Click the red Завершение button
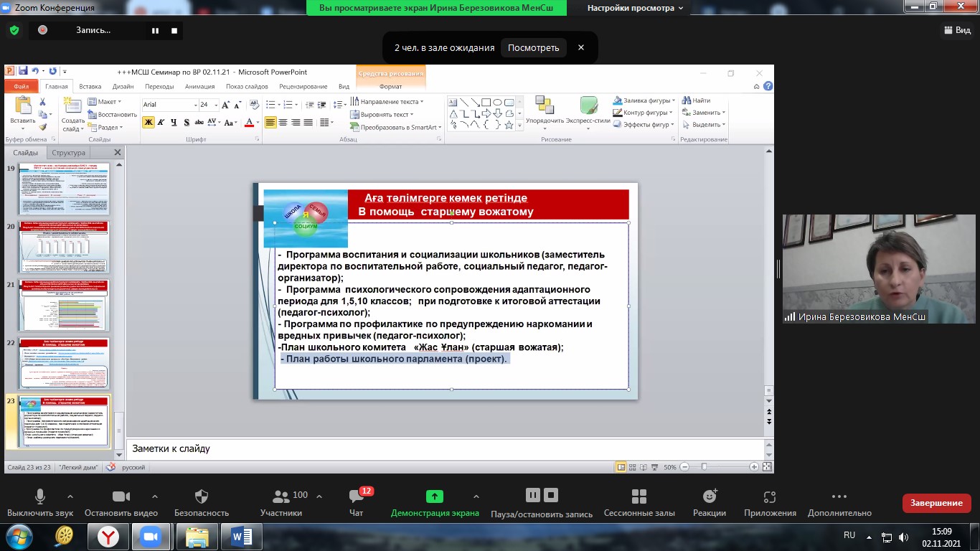 936,503
